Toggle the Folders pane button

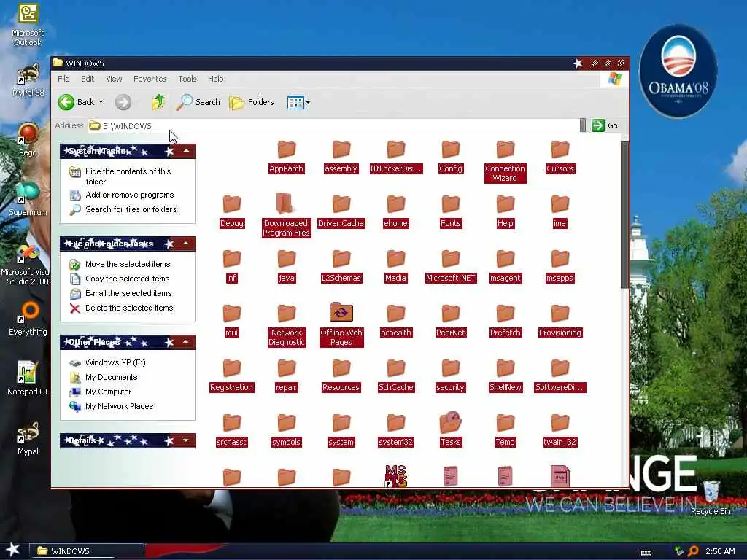[252, 102]
